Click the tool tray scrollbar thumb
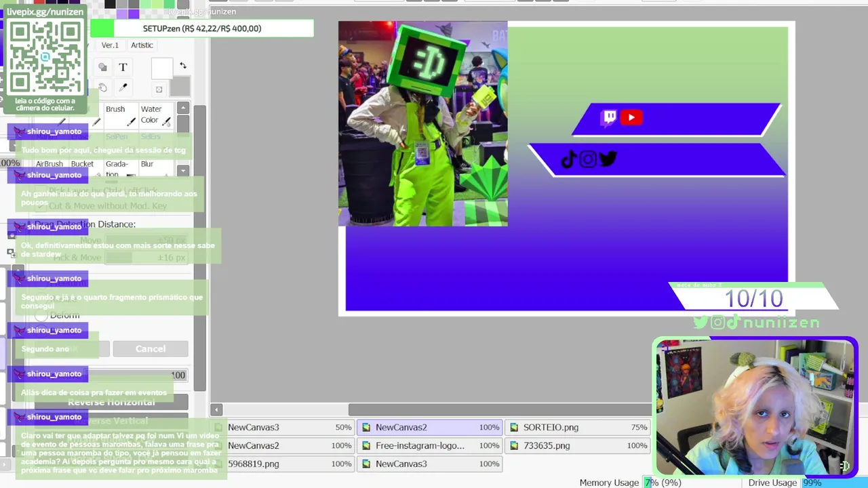This screenshot has height=488, width=868. tap(182, 127)
